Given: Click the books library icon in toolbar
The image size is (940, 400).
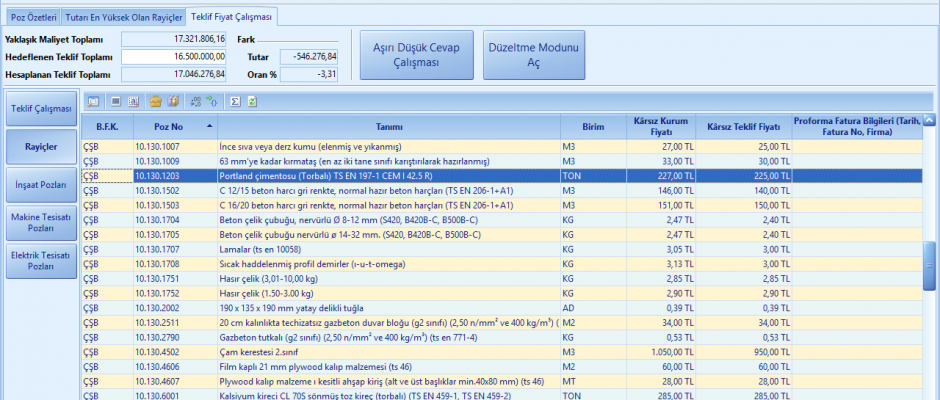Looking at the screenshot, I should [172, 101].
